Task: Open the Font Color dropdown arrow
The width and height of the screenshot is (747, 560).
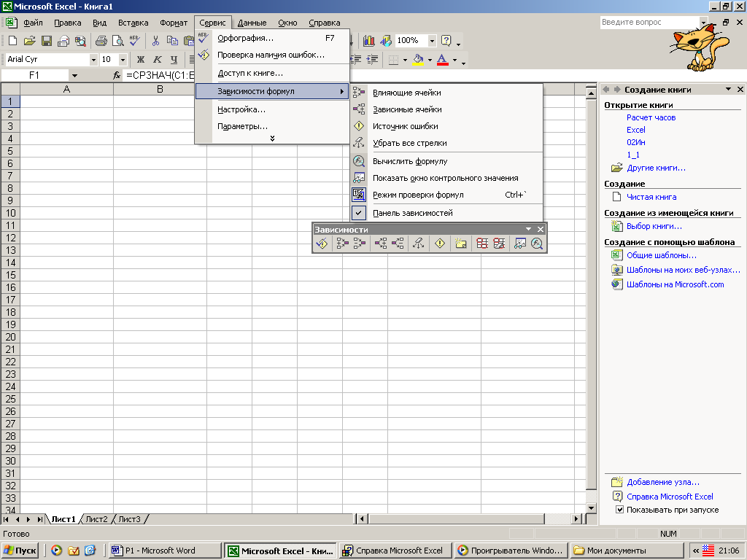Action: coord(454,60)
